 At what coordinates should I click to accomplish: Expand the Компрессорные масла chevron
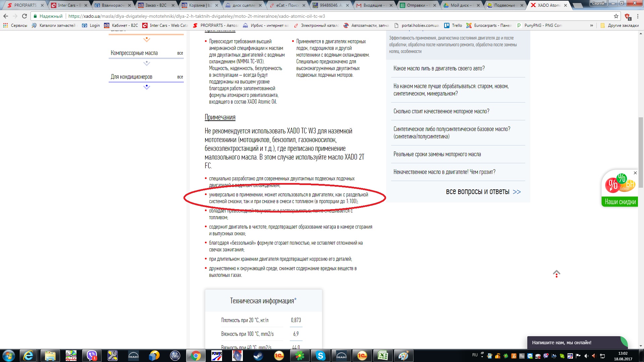[x=147, y=63]
